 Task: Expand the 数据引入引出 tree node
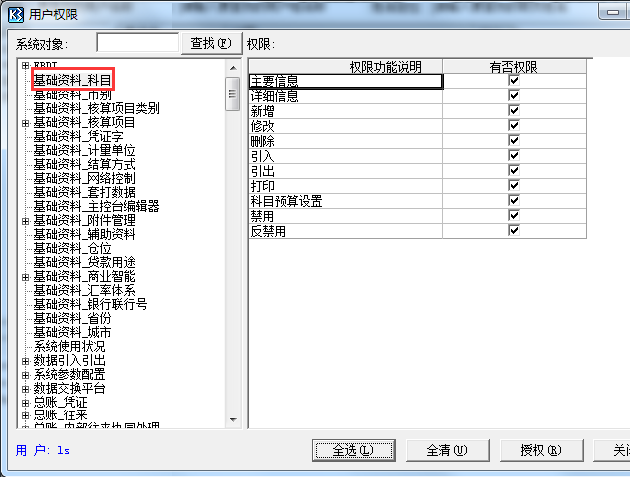tap(25, 361)
